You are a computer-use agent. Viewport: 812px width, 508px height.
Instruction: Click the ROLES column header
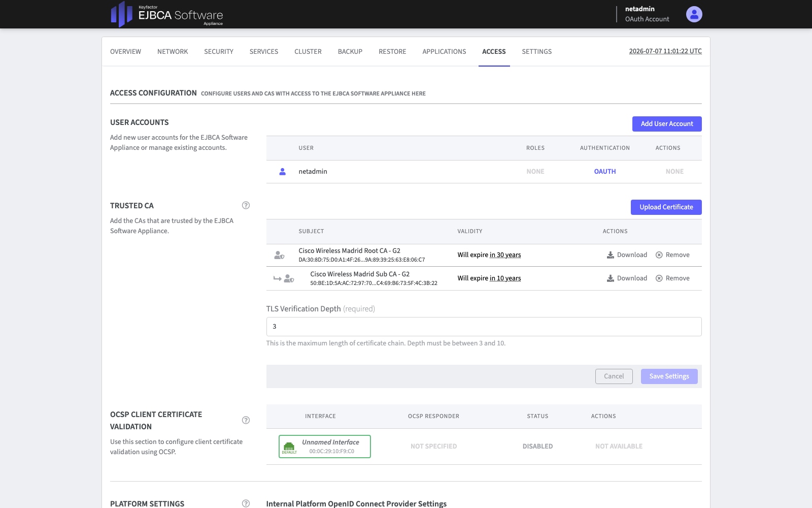[535, 148]
